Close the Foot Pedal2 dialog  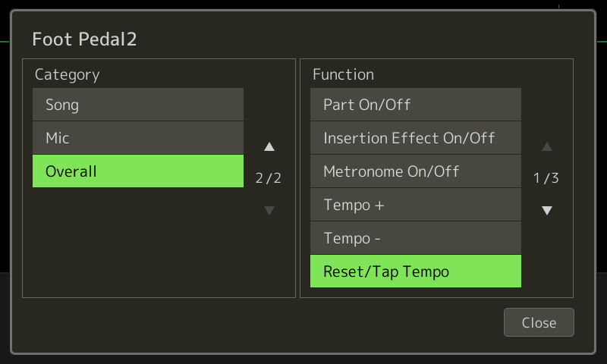pos(539,322)
